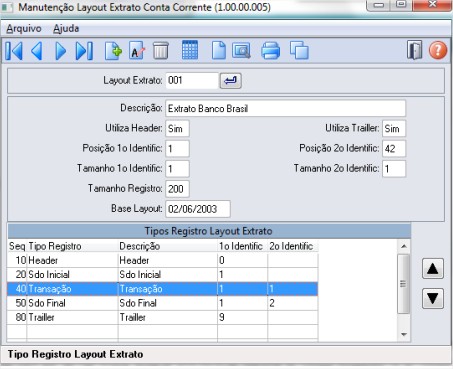The width and height of the screenshot is (453, 369).
Task: Add a new layout record
Action: tap(113, 51)
